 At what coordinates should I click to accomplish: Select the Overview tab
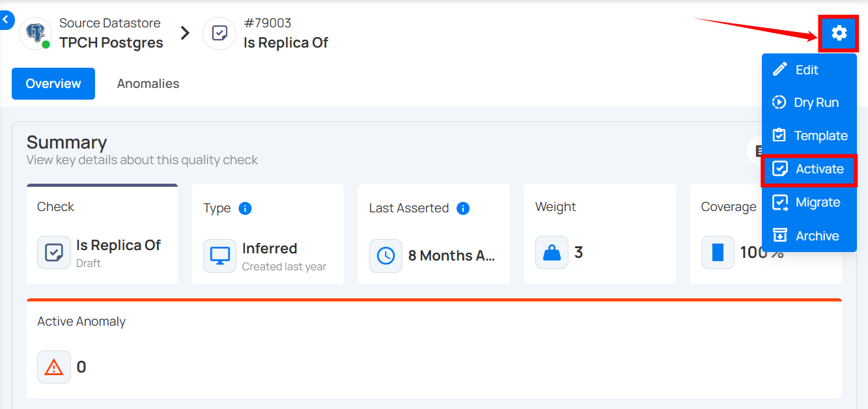pos(53,83)
